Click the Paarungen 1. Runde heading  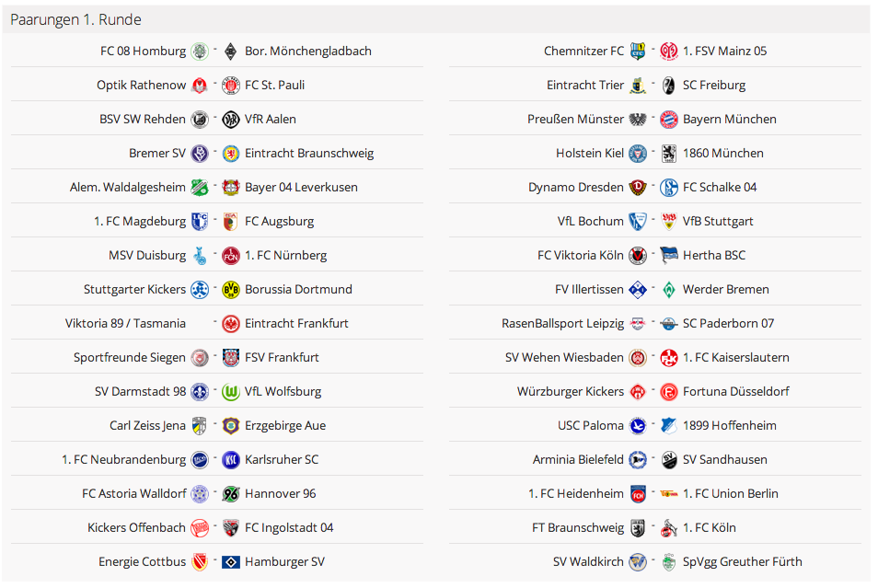click(x=75, y=19)
